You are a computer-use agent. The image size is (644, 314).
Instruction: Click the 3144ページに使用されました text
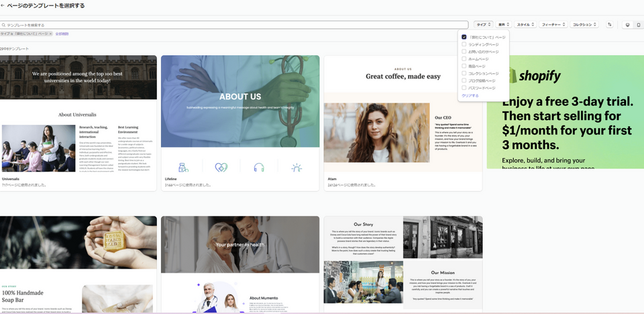(188, 185)
